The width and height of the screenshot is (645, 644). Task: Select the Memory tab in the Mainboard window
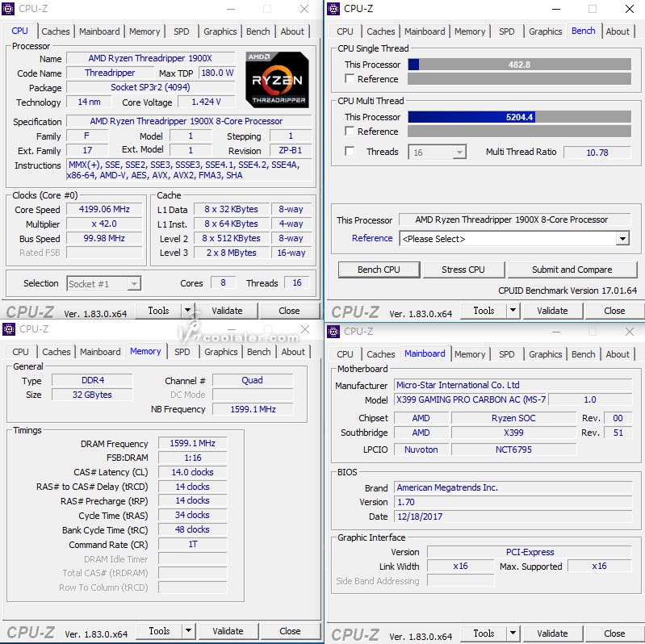(x=470, y=354)
